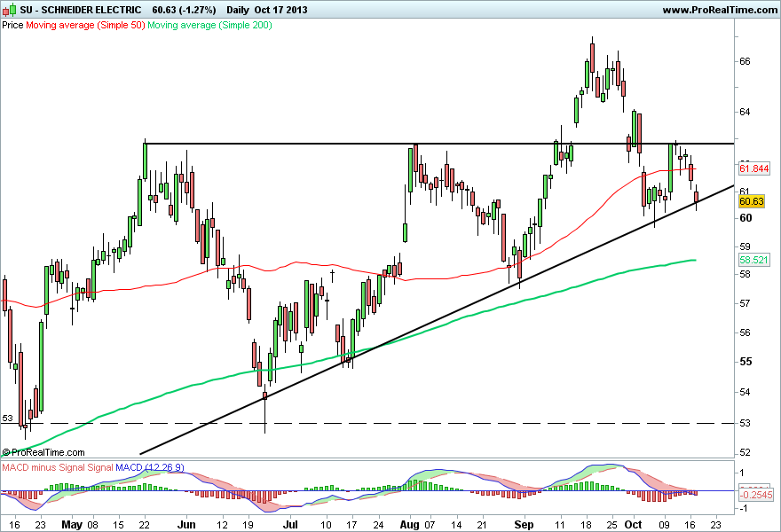Click the Jun label on the date axis
The width and height of the screenshot is (781, 532).
(186, 525)
